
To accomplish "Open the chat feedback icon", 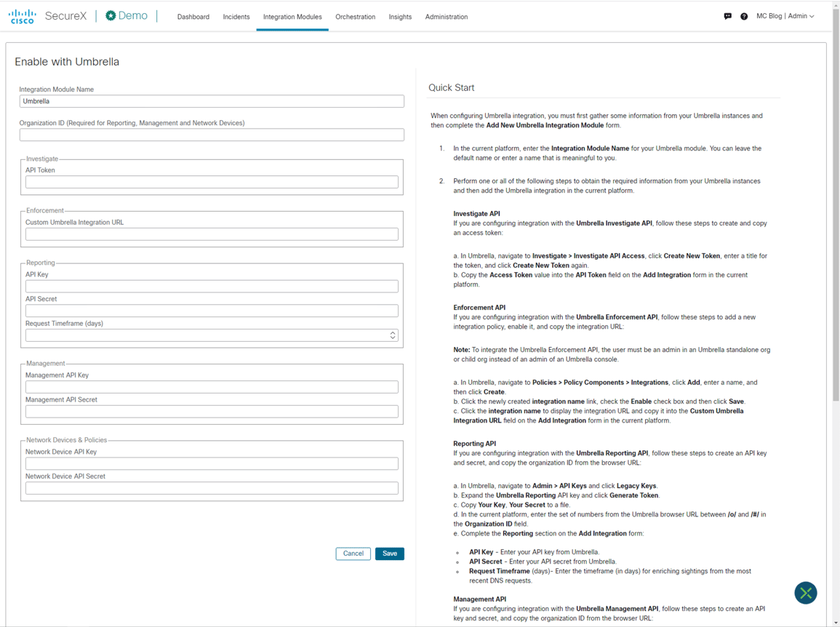I will coord(727,17).
